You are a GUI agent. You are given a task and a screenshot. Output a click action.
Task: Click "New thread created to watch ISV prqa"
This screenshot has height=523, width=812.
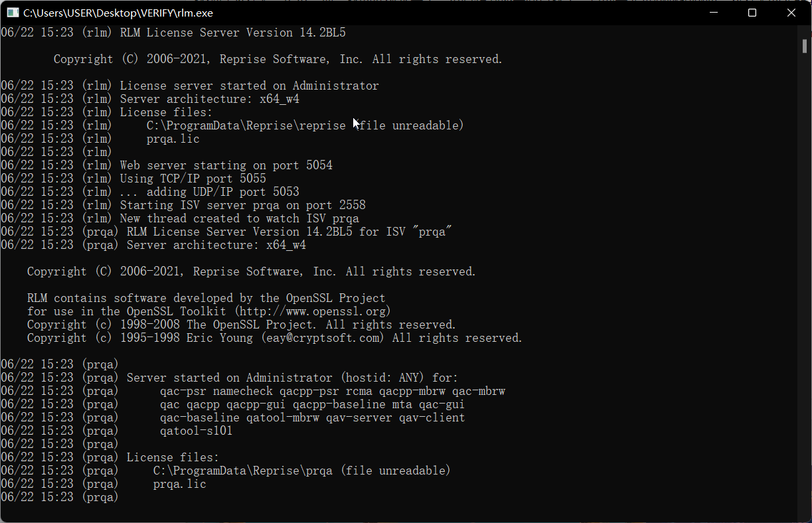[x=240, y=218]
